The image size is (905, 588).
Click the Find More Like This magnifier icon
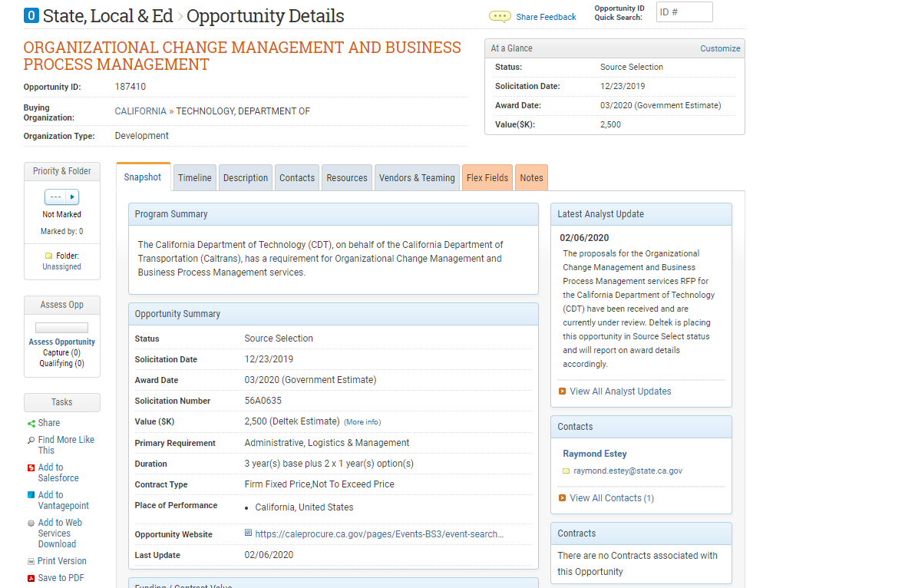click(x=31, y=441)
